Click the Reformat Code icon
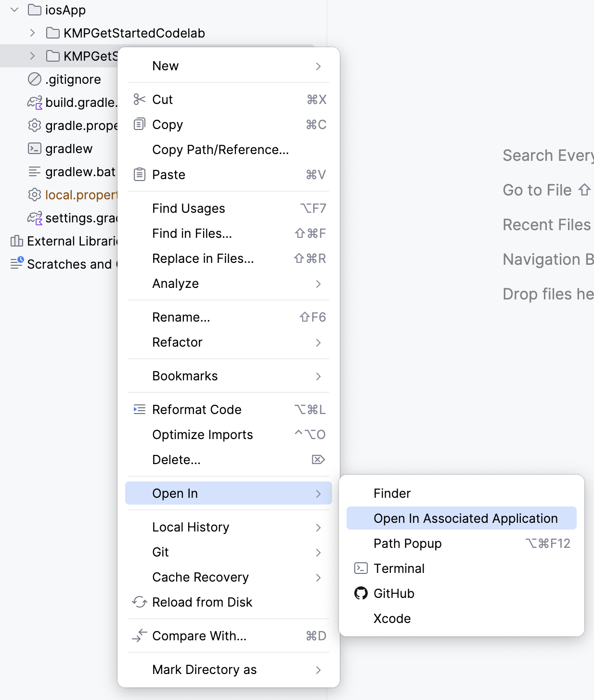Screen dimensions: 594x700 pos(140,409)
